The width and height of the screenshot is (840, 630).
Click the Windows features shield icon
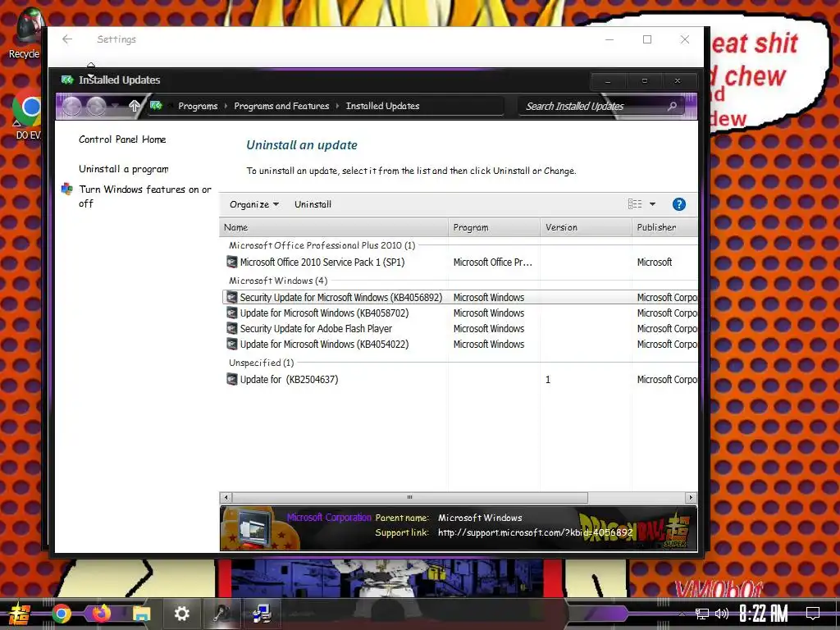(67, 189)
